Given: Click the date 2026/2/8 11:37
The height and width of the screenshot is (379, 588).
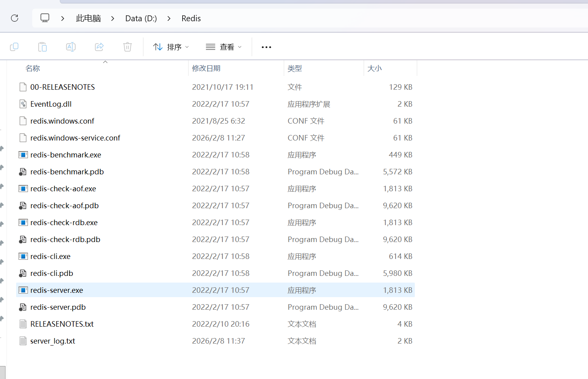Looking at the screenshot, I should (218, 341).
